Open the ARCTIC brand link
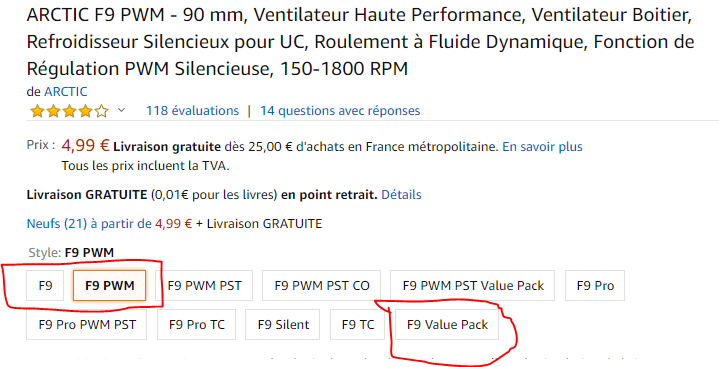719x367 pixels. click(x=66, y=92)
